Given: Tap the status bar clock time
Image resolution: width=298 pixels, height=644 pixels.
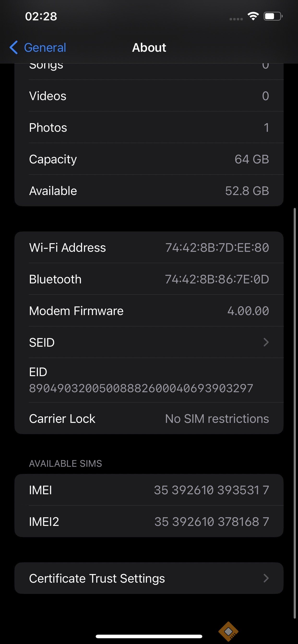Looking at the screenshot, I should [x=41, y=17].
